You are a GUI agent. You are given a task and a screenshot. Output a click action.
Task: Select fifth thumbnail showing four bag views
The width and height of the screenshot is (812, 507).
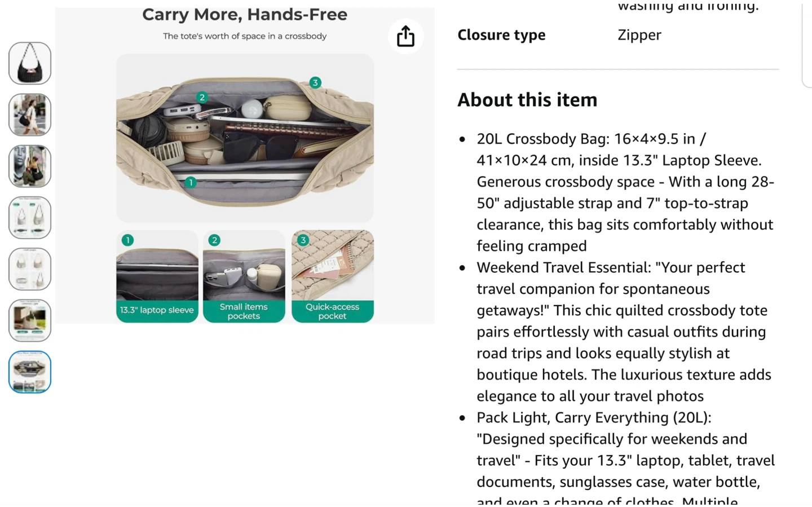coord(30,269)
